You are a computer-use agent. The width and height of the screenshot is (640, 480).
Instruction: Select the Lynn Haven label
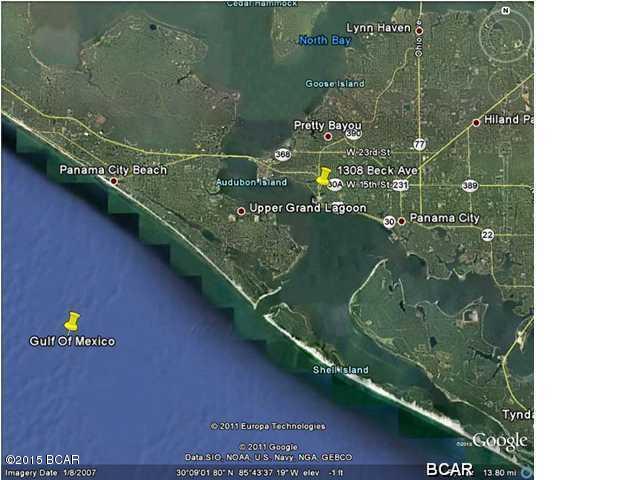click(x=378, y=28)
